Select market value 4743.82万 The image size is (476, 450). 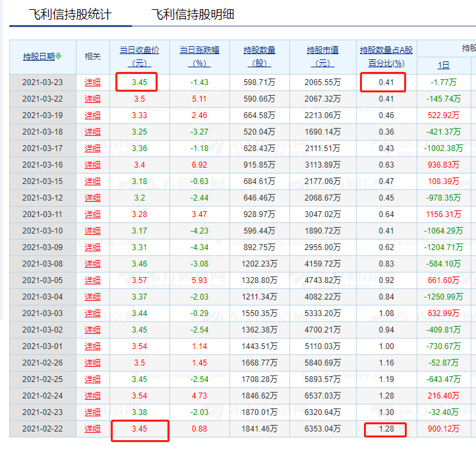tap(322, 280)
